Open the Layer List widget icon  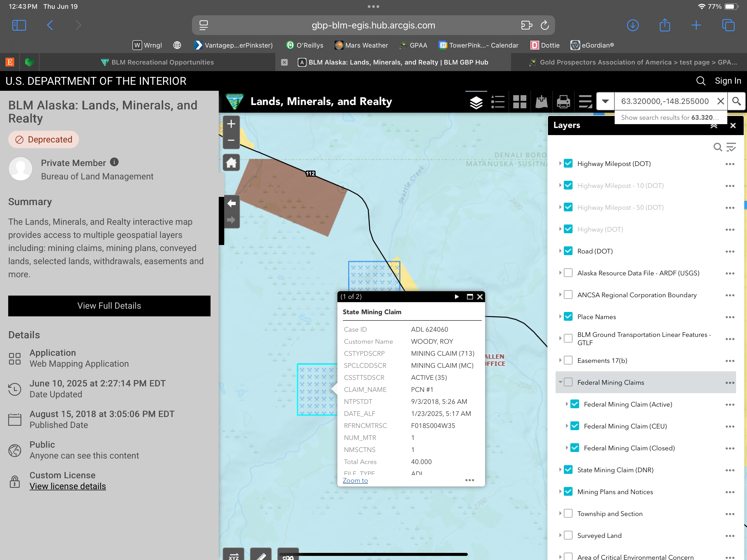pos(476,102)
